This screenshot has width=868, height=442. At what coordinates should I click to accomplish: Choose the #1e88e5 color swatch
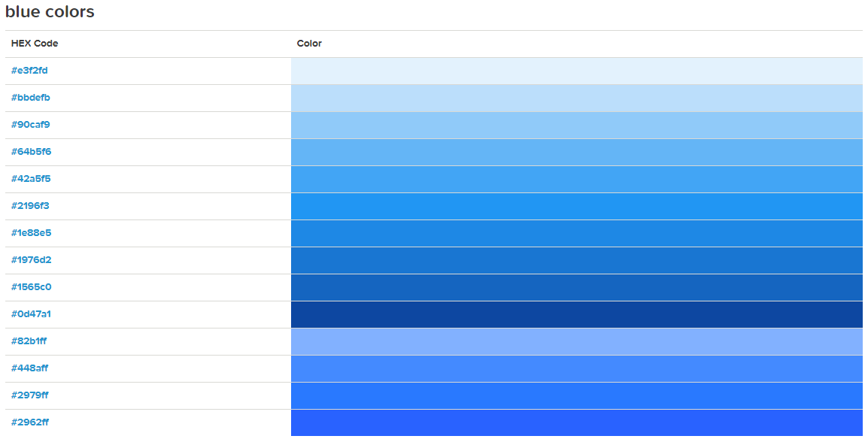coord(577,234)
